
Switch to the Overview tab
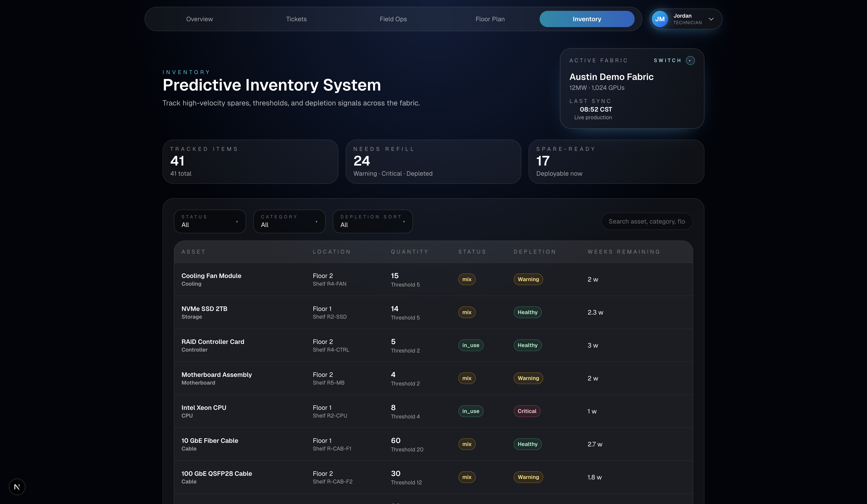[x=200, y=19]
